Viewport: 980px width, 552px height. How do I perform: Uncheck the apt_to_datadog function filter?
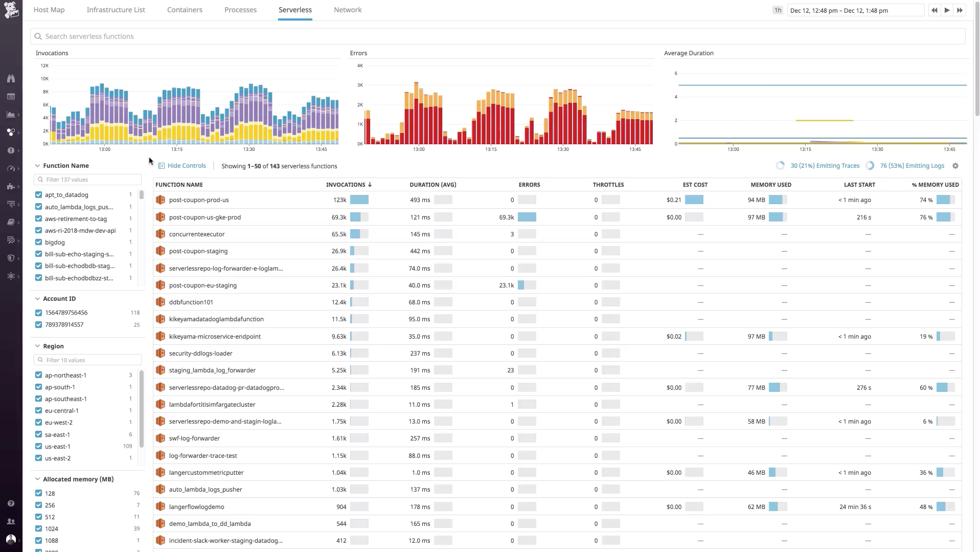pos(39,194)
